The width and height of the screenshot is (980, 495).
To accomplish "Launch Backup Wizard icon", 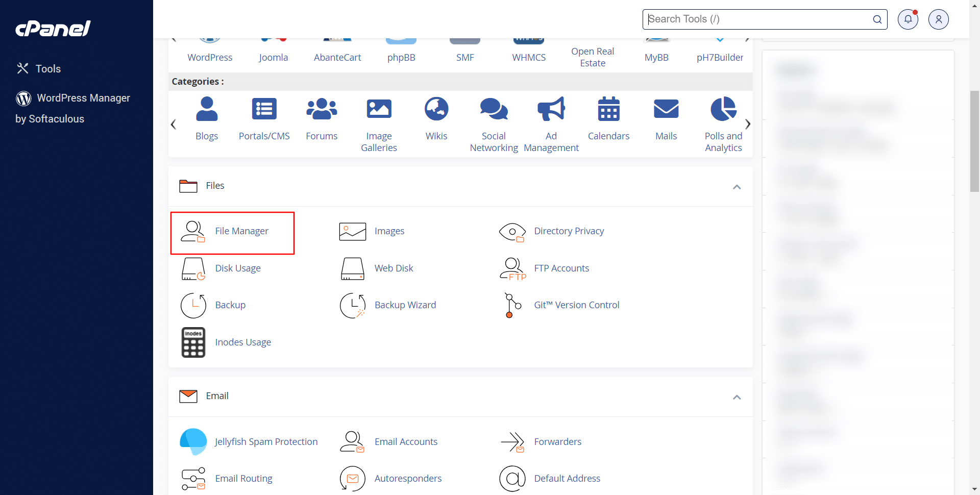I will [x=353, y=305].
